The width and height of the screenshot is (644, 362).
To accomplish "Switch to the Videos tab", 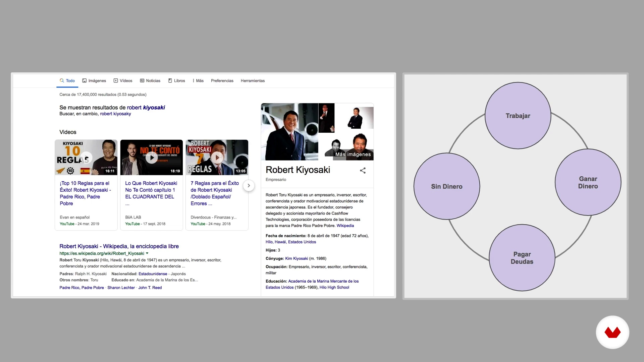I will pyautogui.click(x=123, y=81).
